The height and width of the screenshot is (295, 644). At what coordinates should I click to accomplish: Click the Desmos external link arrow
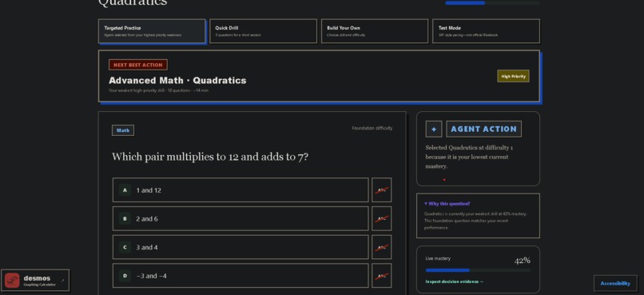coord(63,281)
